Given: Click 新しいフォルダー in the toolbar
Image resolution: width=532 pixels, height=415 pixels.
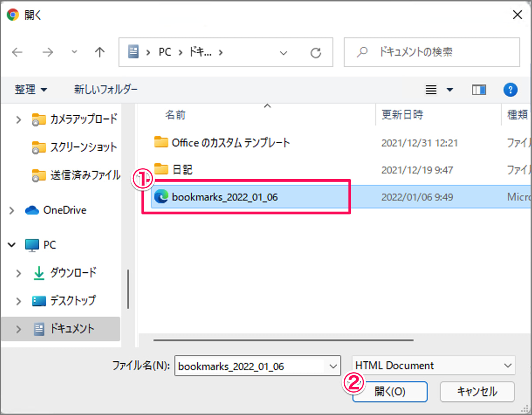Looking at the screenshot, I should (106, 90).
